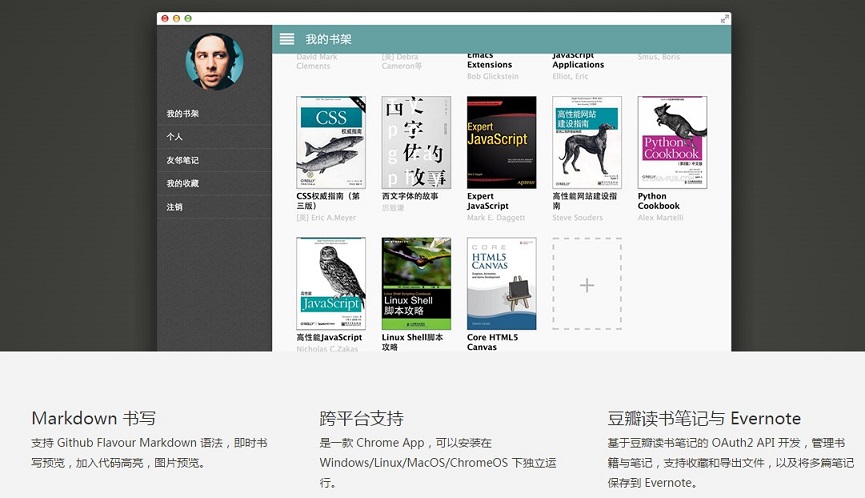Click the Expert JavaScript title text
The height and width of the screenshot is (498, 865).
(488, 201)
